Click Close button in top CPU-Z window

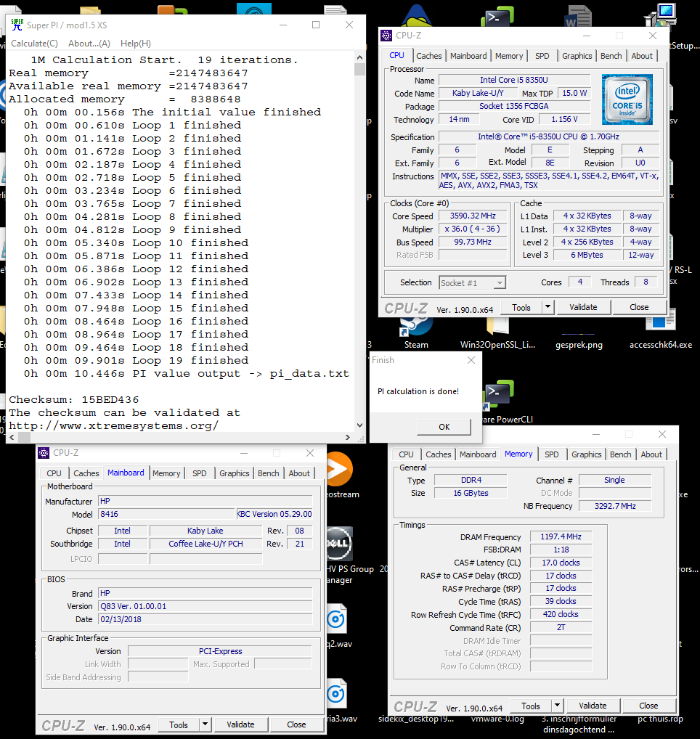pyautogui.click(x=639, y=307)
